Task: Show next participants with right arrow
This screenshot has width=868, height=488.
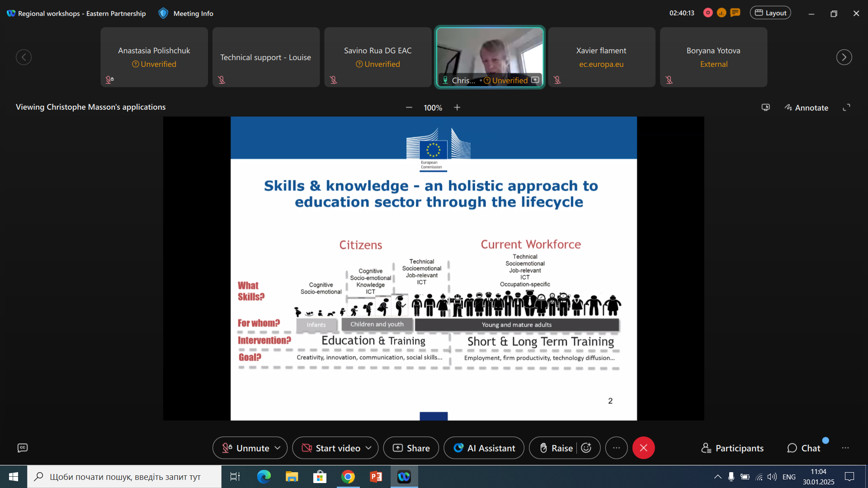Action: point(844,57)
